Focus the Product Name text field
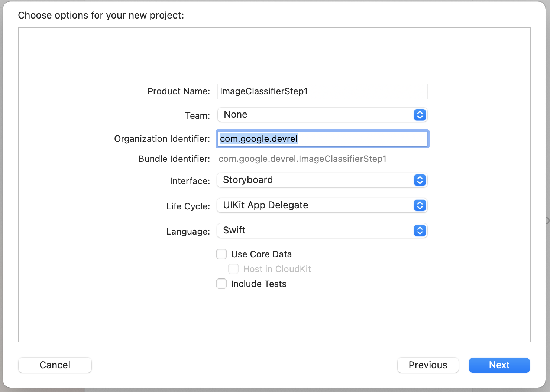 coord(322,91)
